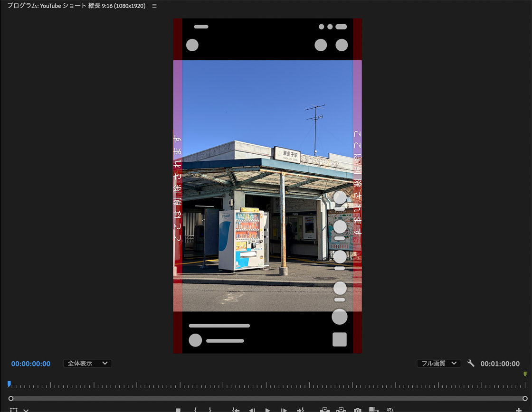This screenshot has height=412, width=532.
Task: Click the left handle of the zoom bar
Action: [11, 399]
